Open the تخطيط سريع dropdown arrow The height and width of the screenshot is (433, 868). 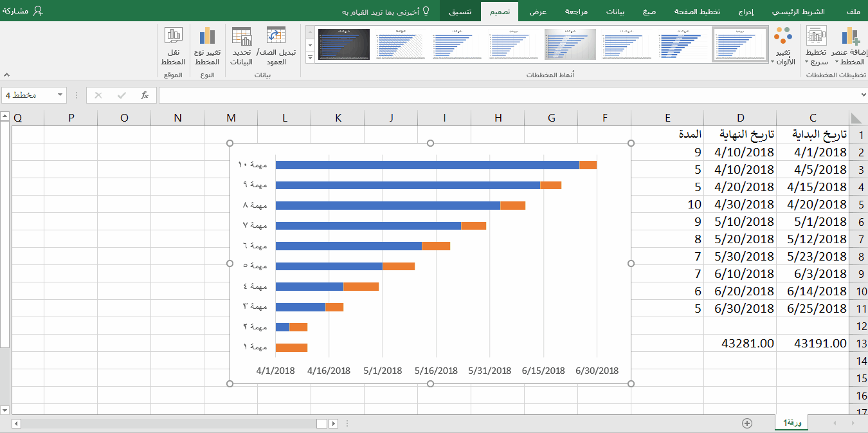coord(808,62)
